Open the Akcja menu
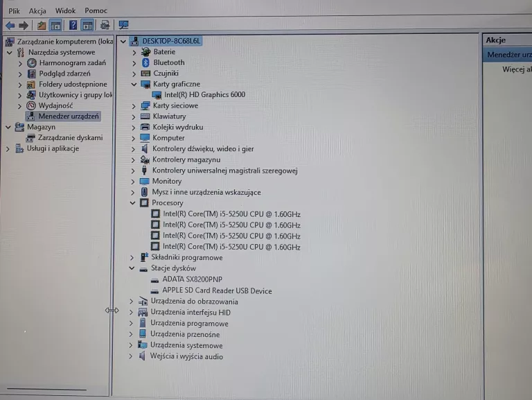 (x=37, y=11)
